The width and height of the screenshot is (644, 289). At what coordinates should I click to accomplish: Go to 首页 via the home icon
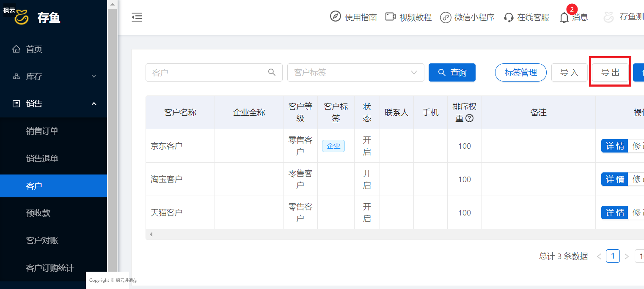pyautogui.click(x=17, y=49)
